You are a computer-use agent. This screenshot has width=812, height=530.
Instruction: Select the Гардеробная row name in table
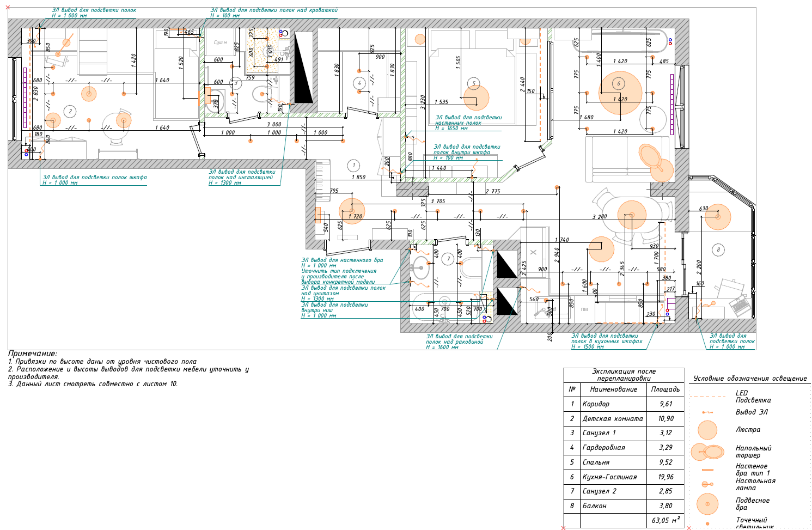[x=603, y=447]
